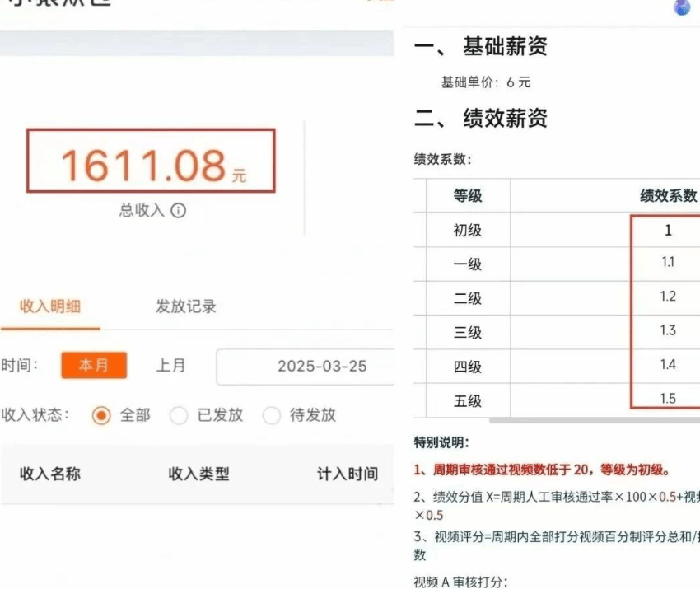Screen dimensions: 700x589
Task: Click the 收入类型 column header
Action: pos(198,474)
